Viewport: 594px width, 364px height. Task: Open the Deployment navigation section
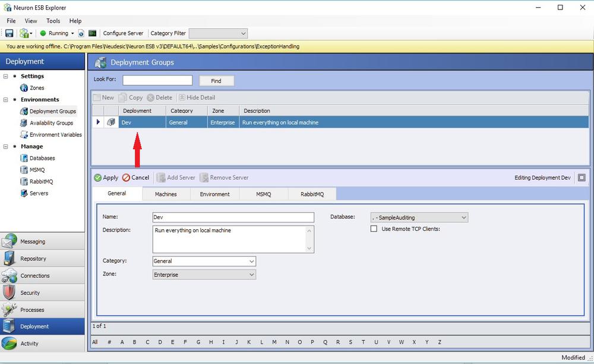point(42,327)
